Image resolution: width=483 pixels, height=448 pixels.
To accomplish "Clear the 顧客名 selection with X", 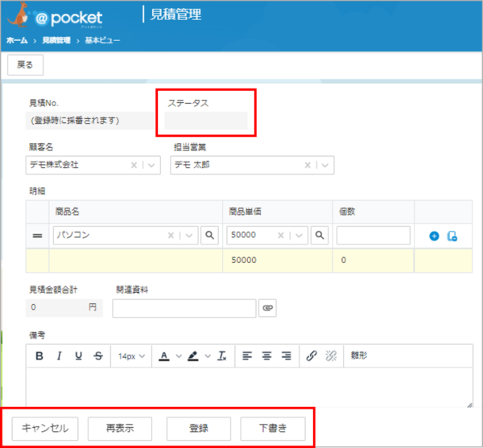I will (x=134, y=165).
